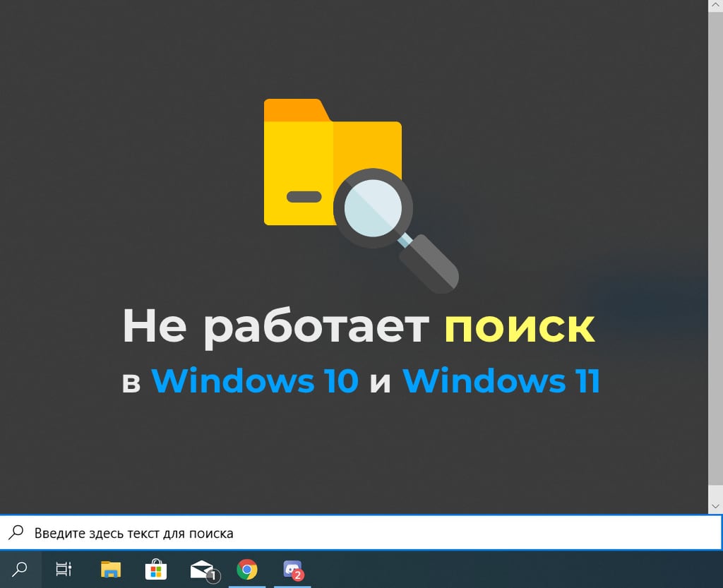Click the 'Windows 10' text

(x=255, y=380)
